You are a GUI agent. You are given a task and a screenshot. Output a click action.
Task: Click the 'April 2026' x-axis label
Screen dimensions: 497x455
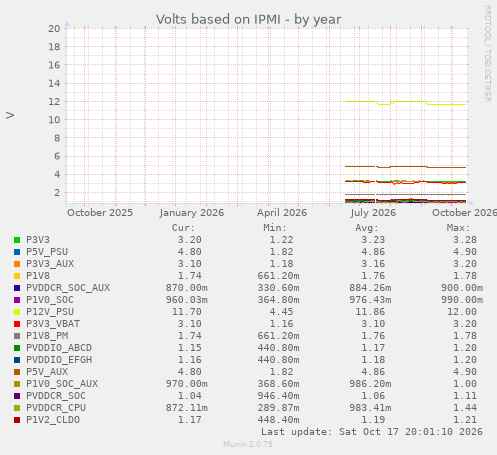click(282, 213)
